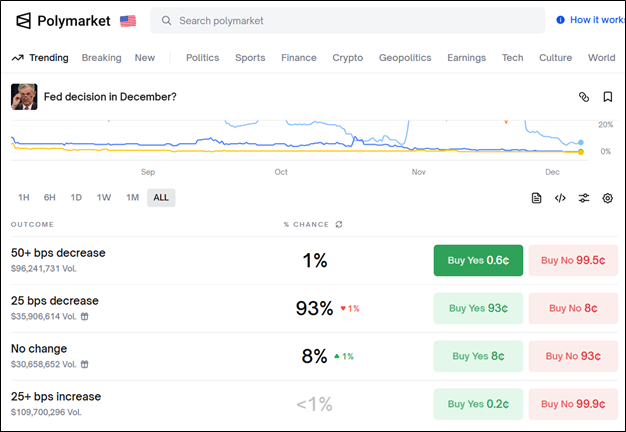
Task: Open the market document/rules icon
Action: click(x=537, y=198)
